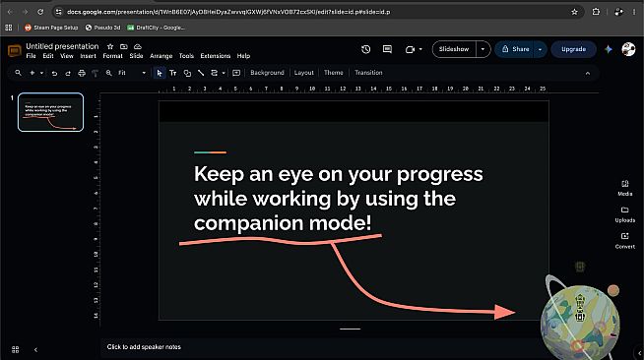Expand the line type dropdown arrow
644x360 pixels.
(224, 73)
